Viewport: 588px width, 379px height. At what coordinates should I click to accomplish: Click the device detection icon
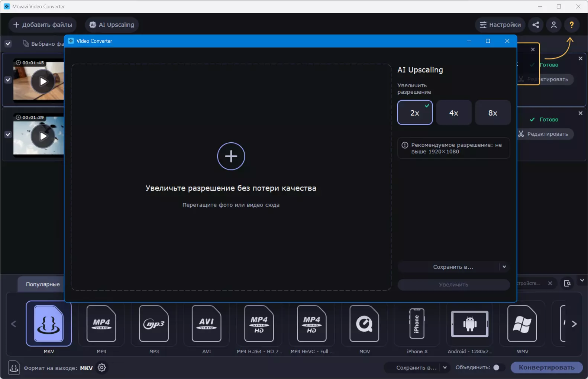point(567,284)
